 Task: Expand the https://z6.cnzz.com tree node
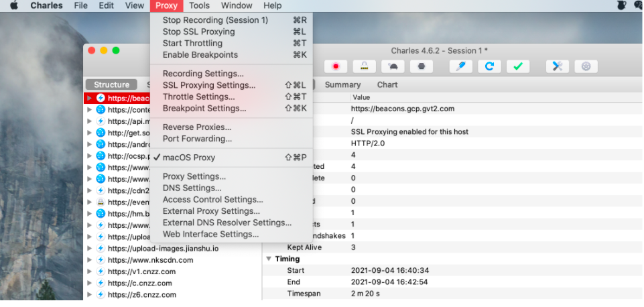90,295
